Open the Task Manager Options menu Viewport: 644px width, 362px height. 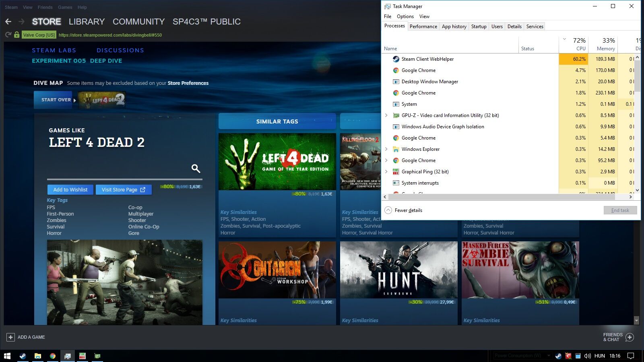[x=405, y=16]
